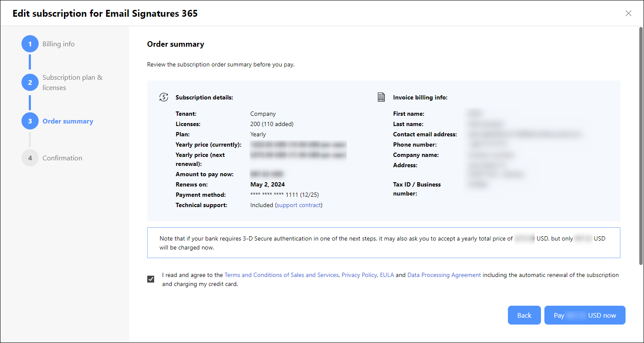
Task: Open Terms and Conditions of Sales and Services
Action: click(282, 275)
